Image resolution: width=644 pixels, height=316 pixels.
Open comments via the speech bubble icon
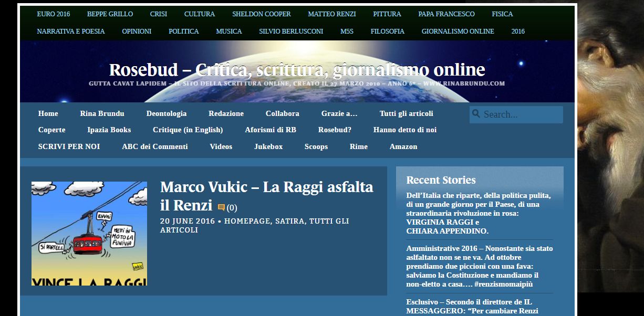click(x=221, y=207)
